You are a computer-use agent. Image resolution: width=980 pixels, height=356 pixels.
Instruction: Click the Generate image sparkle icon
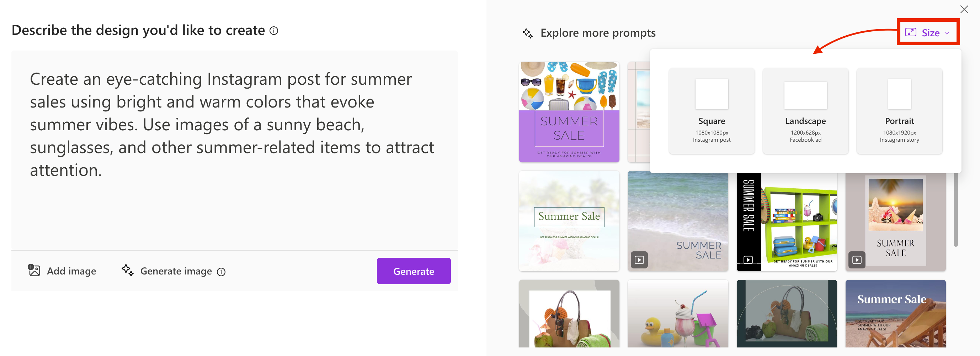click(x=127, y=271)
